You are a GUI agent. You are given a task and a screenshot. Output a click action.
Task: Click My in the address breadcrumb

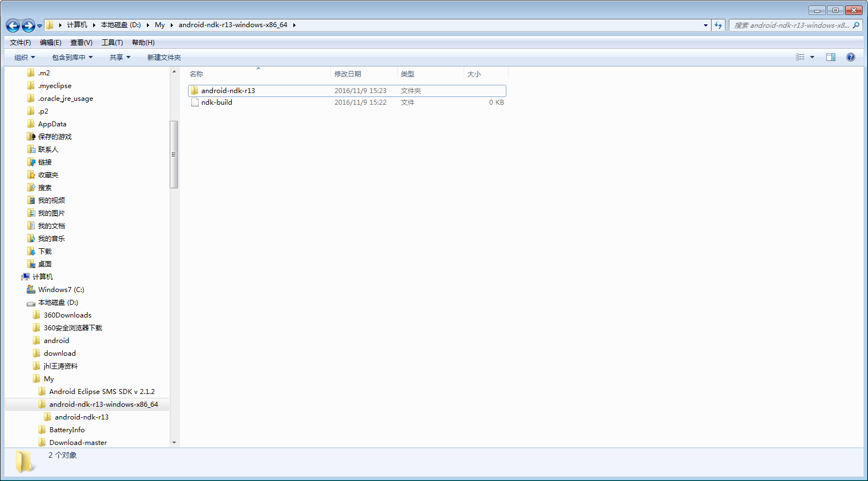click(160, 25)
